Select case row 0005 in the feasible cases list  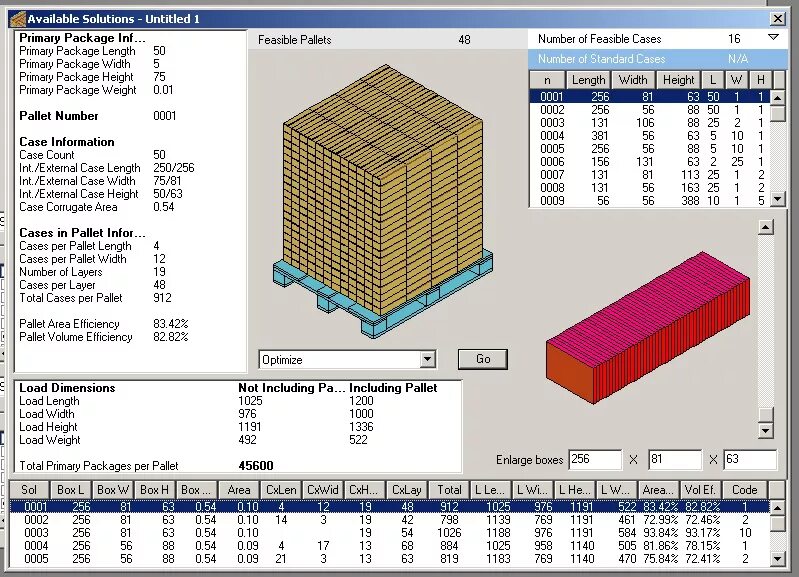coord(649,149)
